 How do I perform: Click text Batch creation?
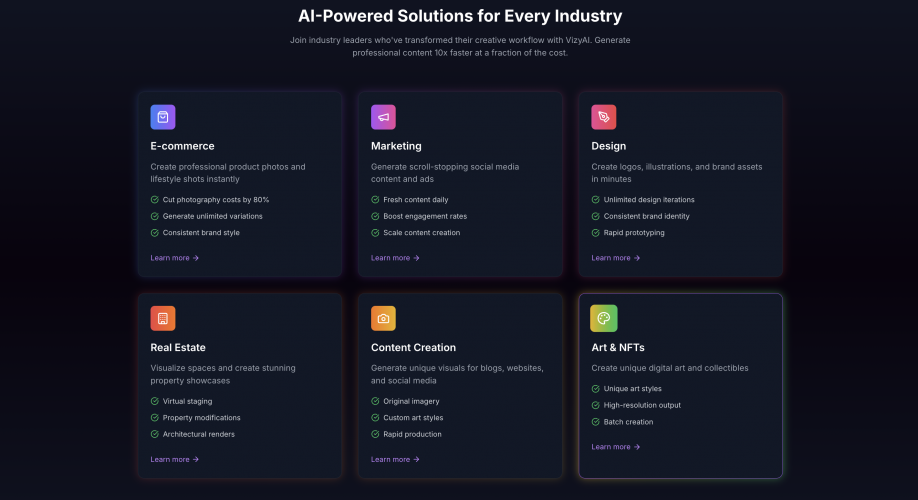(628, 422)
